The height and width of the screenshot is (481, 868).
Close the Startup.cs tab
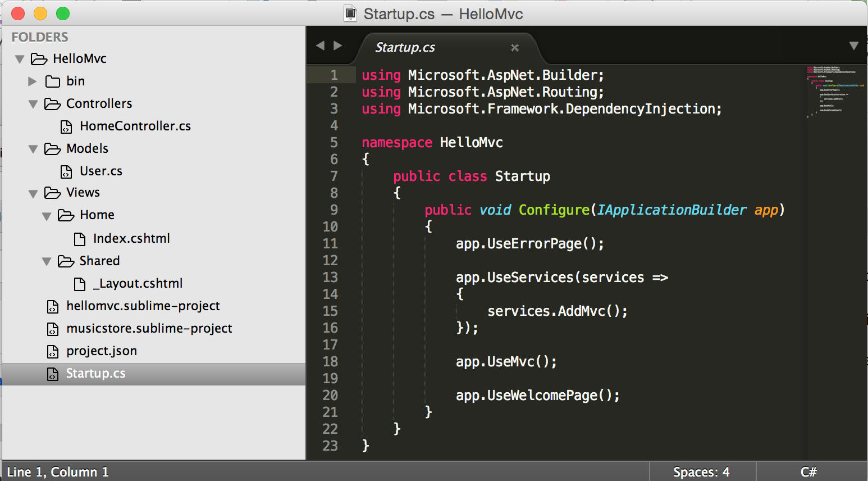tap(514, 47)
